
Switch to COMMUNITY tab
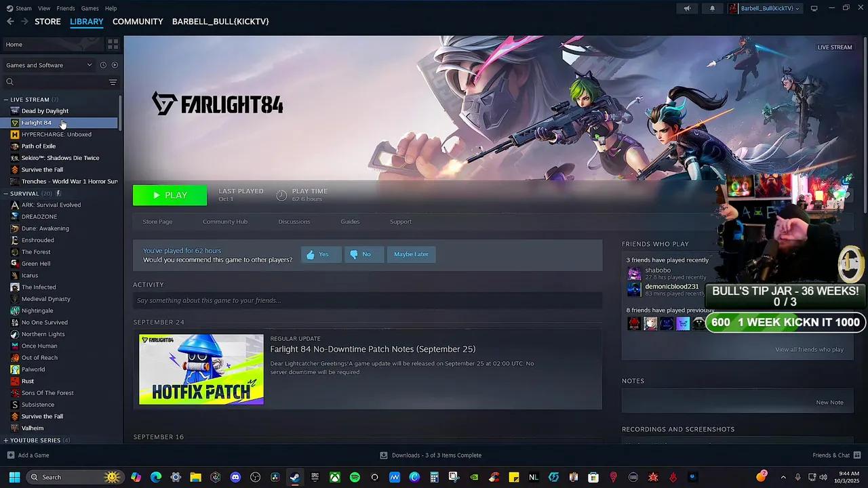(x=138, y=22)
